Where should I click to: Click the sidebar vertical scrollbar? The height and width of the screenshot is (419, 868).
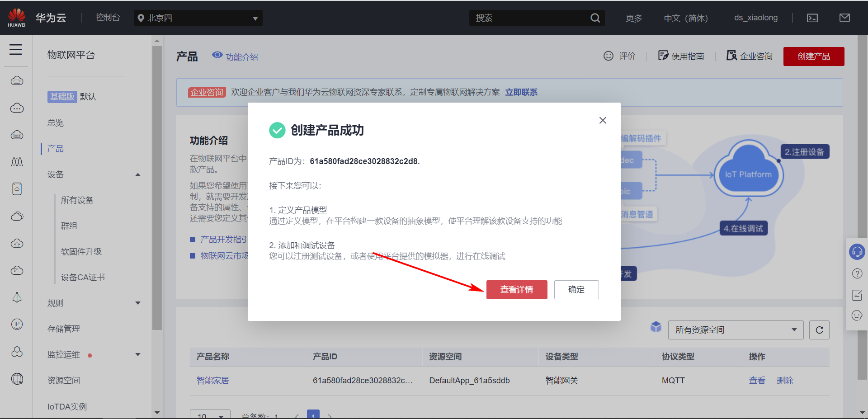click(x=157, y=188)
